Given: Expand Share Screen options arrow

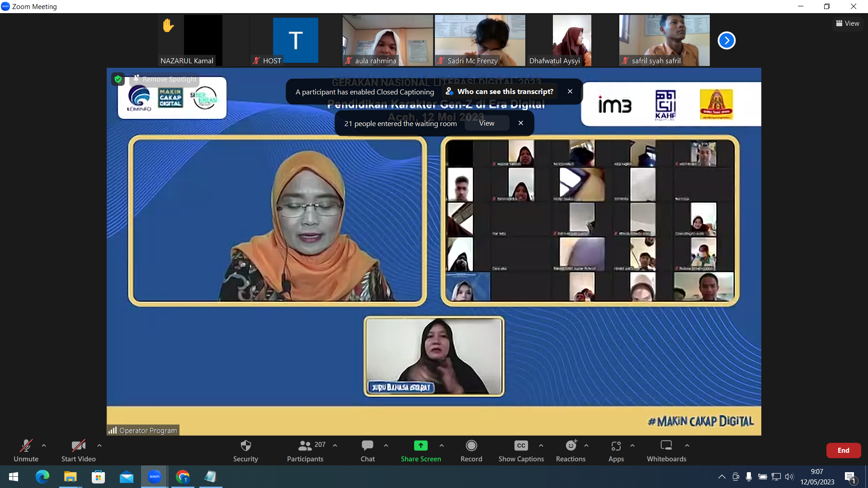Looking at the screenshot, I should point(442,446).
